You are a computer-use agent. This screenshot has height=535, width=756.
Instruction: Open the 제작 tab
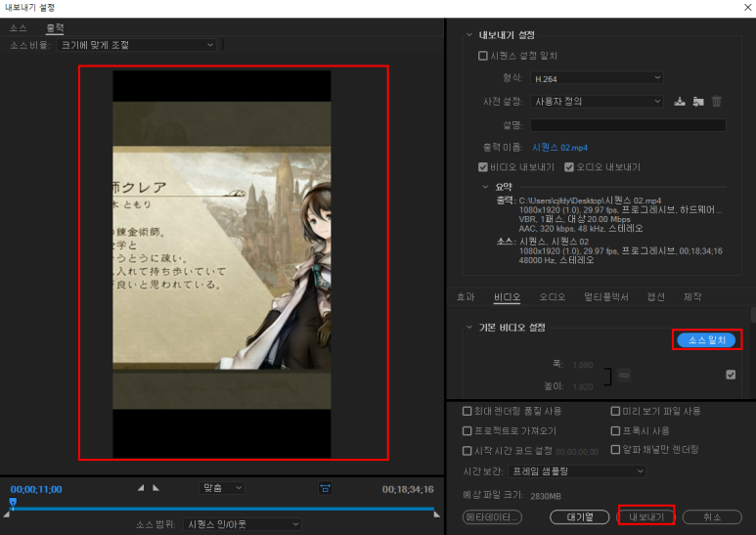pyautogui.click(x=692, y=297)
